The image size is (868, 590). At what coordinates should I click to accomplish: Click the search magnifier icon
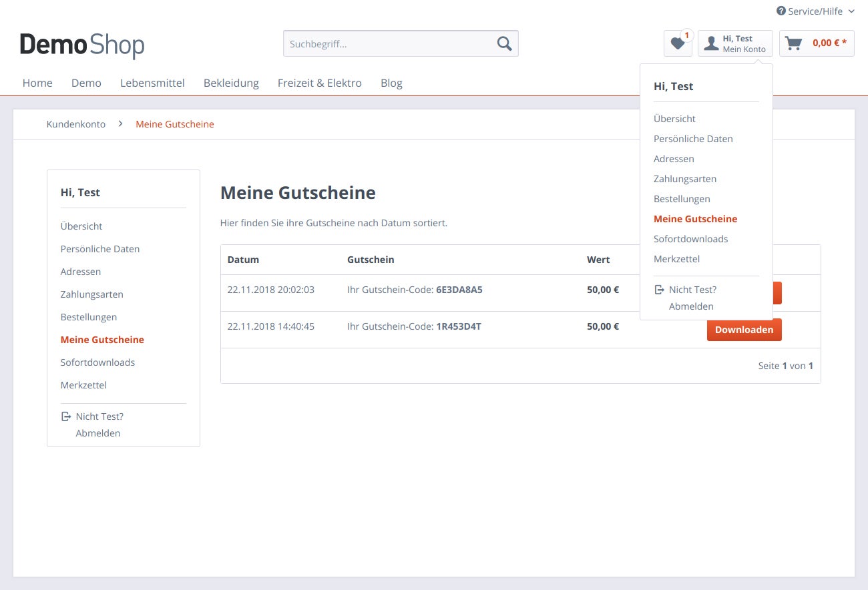click(x=504, y=43)
